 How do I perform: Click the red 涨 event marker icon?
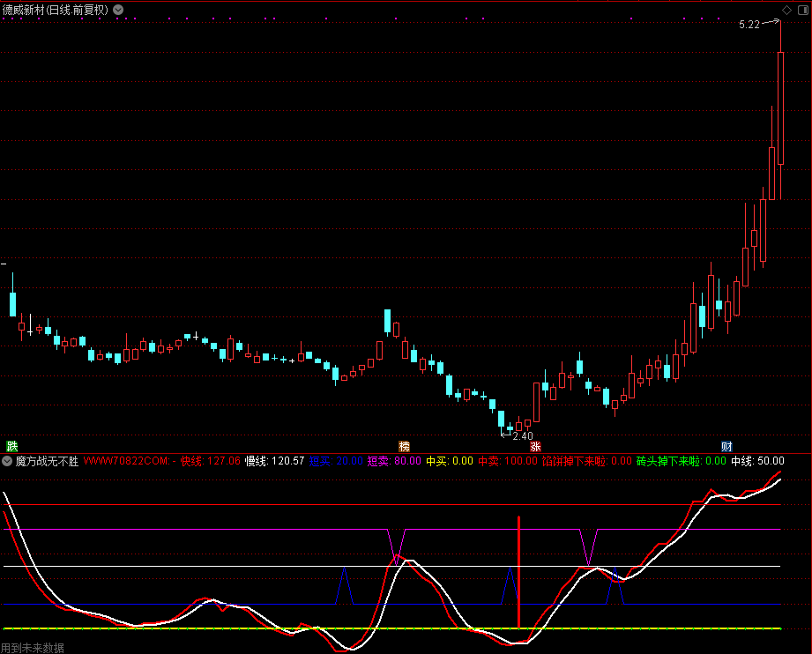pyautogui.click(x=535, y=446)
